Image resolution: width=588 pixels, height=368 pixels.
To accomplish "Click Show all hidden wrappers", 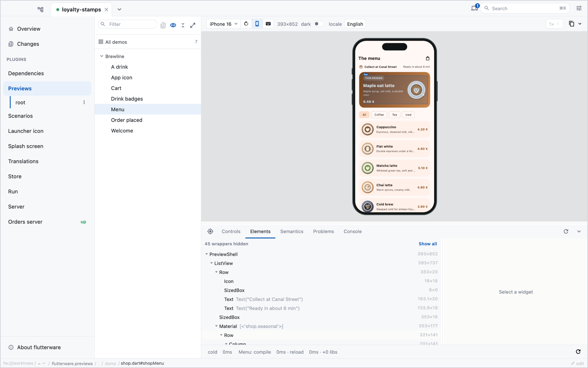I will tap(428, 244).
